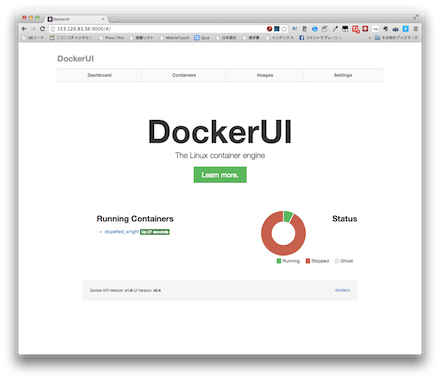Image resolution: width=440 pixels, height=380 pixels.
Task: Open the その他のブックマーク folder
Action: [x=396, y=38]
